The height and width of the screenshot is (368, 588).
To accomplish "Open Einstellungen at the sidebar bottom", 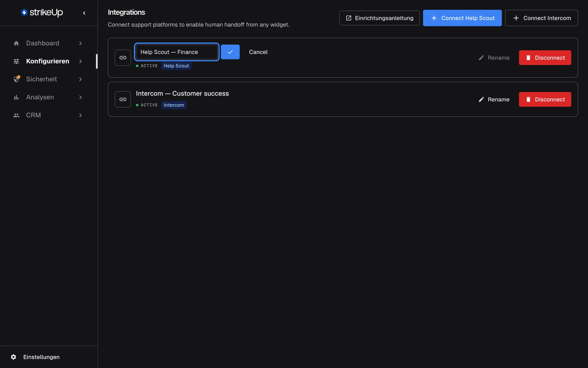I will pos(35,357).
